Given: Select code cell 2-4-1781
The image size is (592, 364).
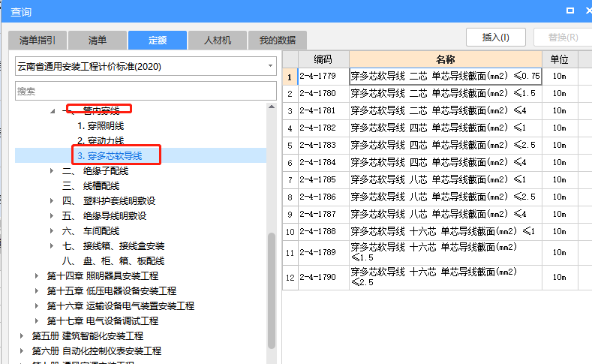Looking at the screenshot, I should point(323,110).
